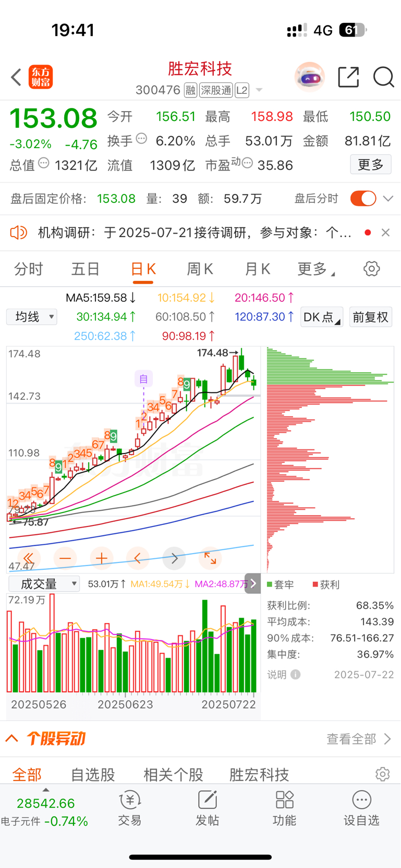Tap the volume bar chart
The image size is (401, 868).
pos(133,642)
